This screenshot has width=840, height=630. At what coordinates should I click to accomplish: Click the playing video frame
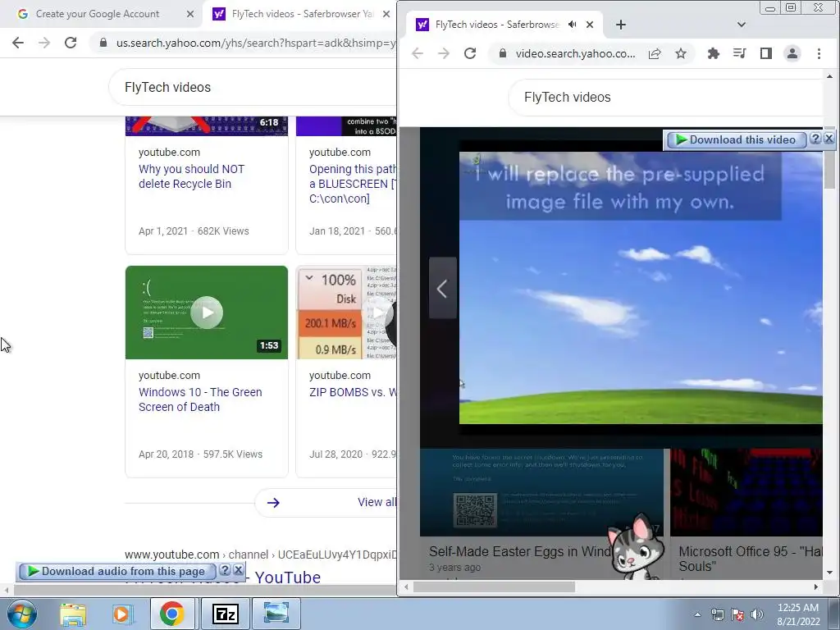pos(641,288)
